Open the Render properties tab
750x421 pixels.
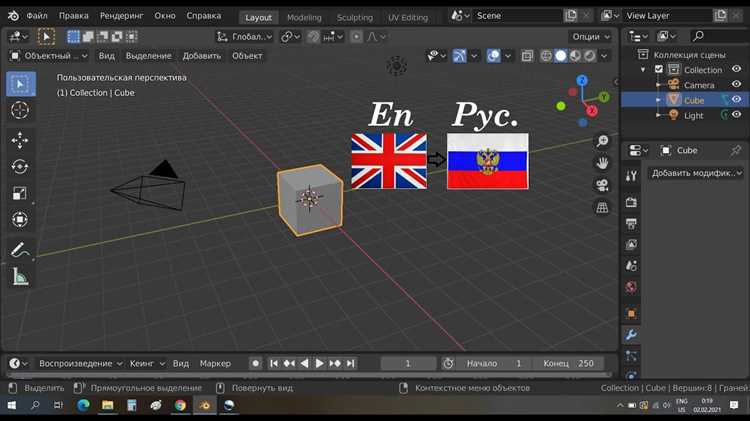point(631,202)
